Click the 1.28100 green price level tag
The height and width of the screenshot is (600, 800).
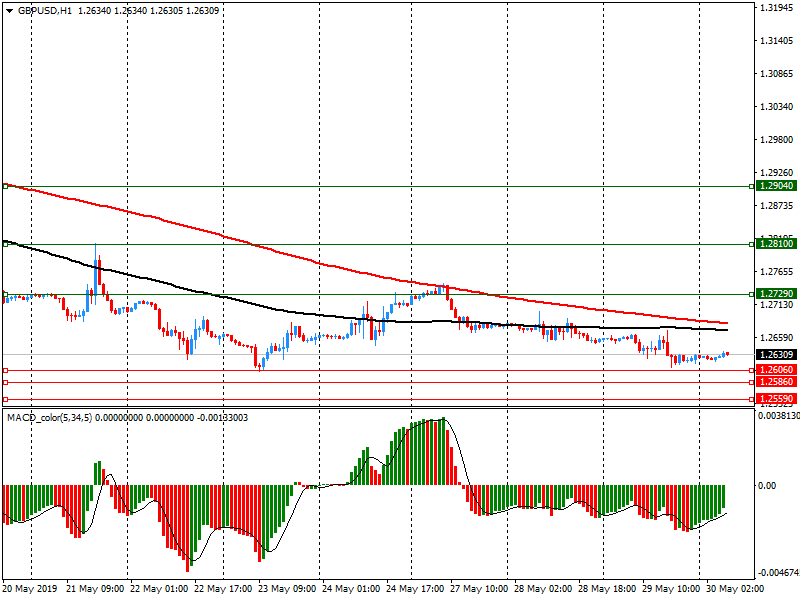[775, 244]
